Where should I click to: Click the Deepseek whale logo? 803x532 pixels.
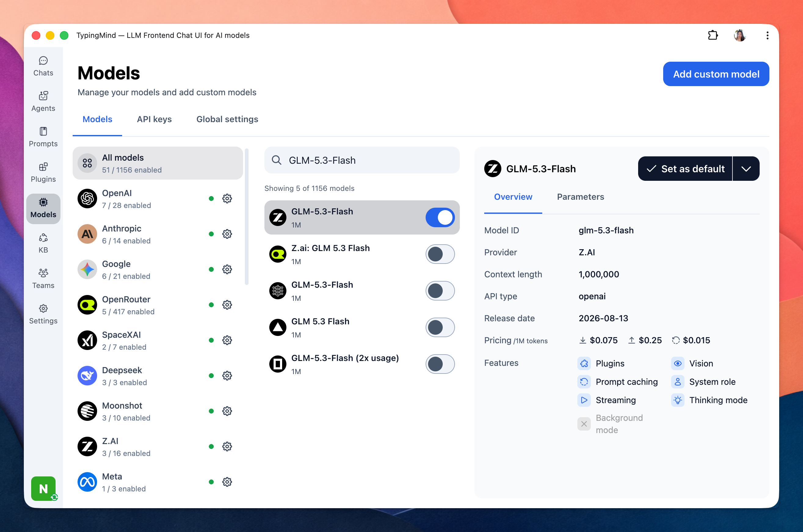[x=87, y=376]
